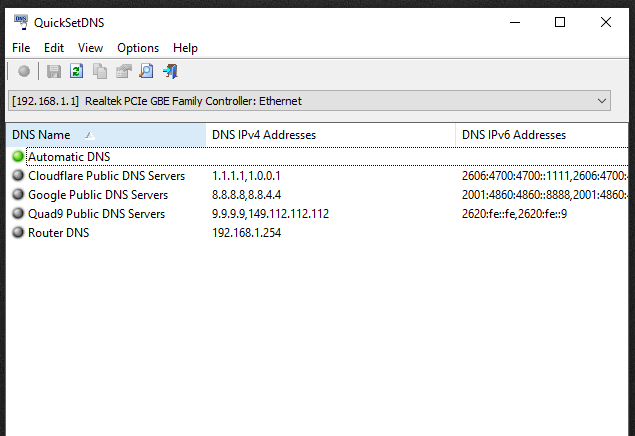Click the DNS IPv6 Addresses column header
Image resolution: width=635 pixels, height=436 pixels.
click(514, 135)
